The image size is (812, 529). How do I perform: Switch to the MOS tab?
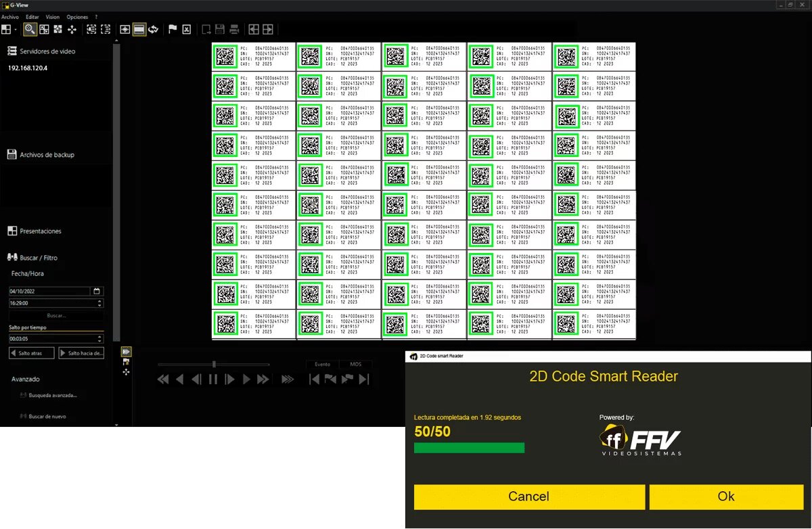pos(355,365)
